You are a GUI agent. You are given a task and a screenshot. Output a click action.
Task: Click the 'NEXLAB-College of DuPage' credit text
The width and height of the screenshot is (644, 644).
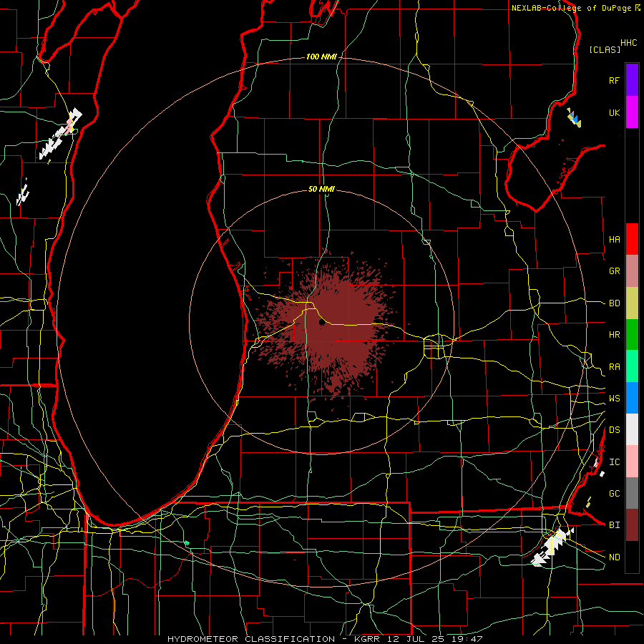pyautogui.click(x=573, y=8)
